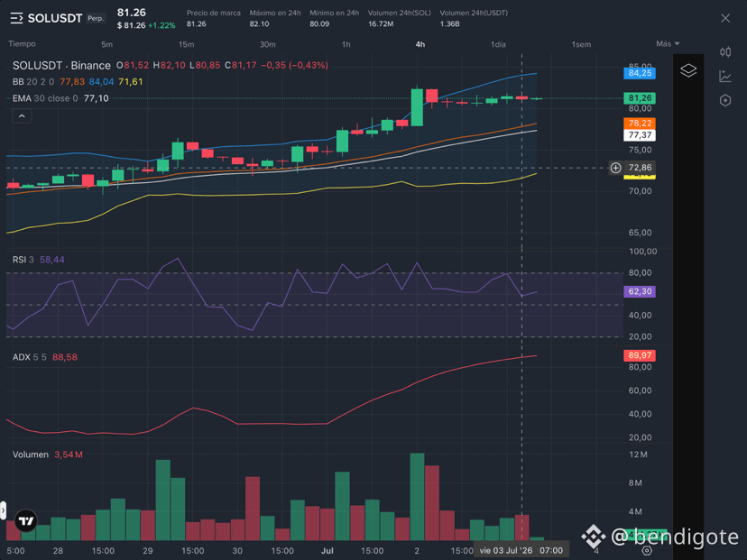
Task: Open the candlestick chart type icon
Action: click(725, 52)
